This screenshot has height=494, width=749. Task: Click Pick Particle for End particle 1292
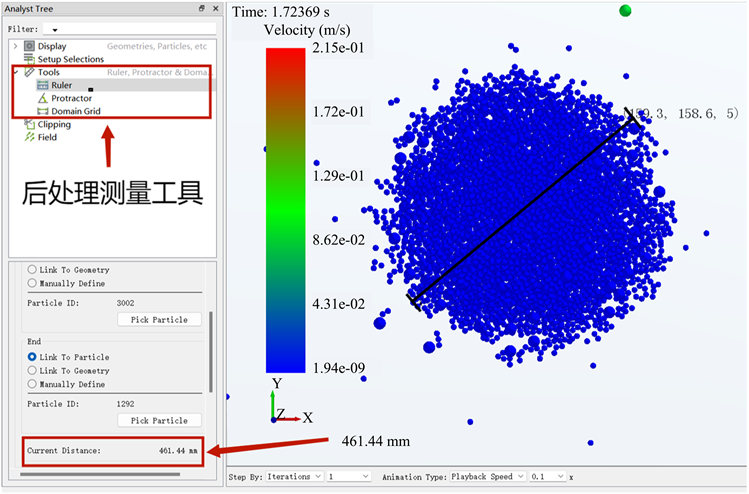[159, 420]
